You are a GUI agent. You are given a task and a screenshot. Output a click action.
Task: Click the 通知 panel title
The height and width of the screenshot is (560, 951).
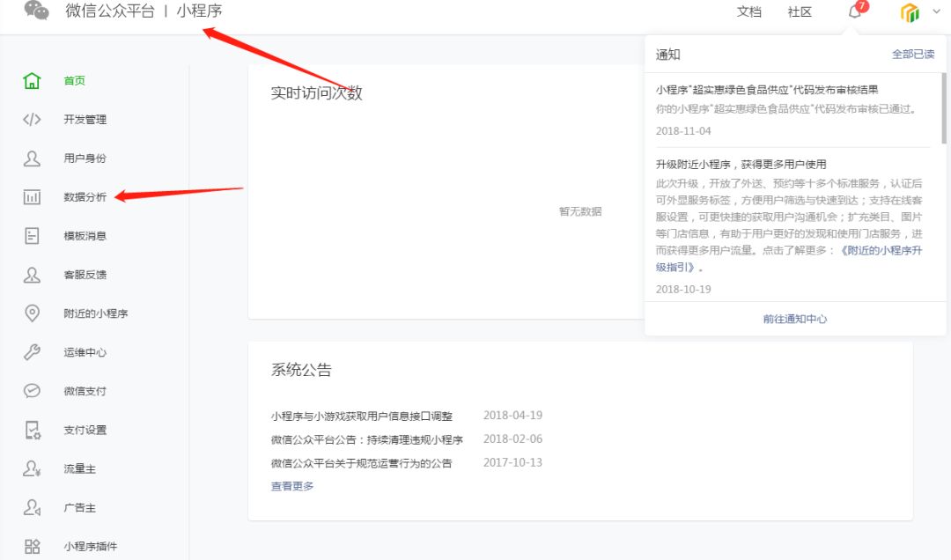coord(667,55)
